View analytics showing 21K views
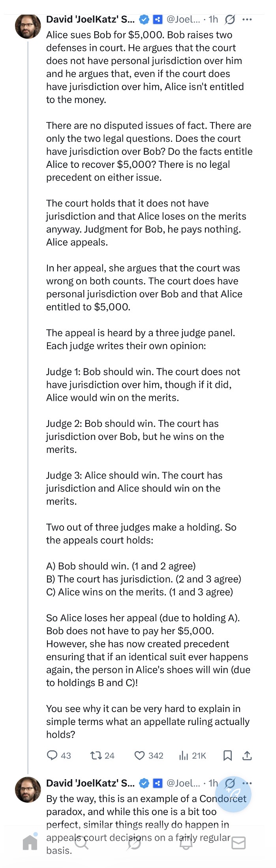The height and width of the screenshot is (868, 276). tap(184, 755)
